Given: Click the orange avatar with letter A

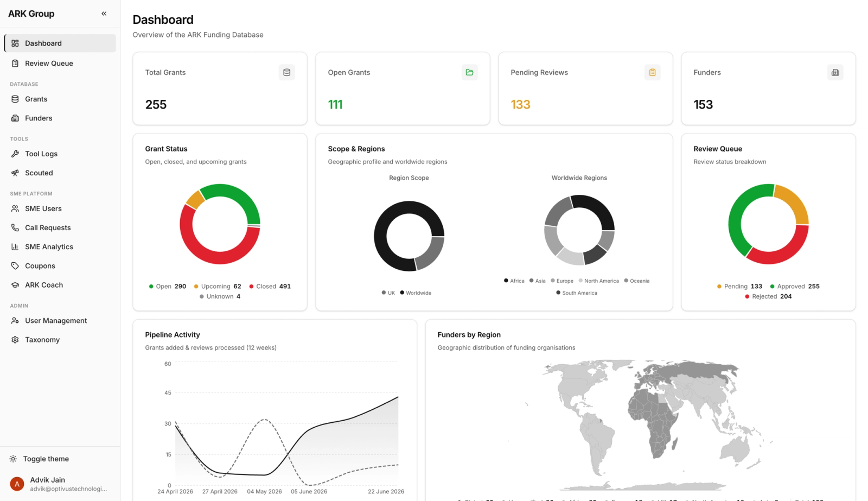Looking at the screenshot, I should pyautogui.click(x=17, y=484).
